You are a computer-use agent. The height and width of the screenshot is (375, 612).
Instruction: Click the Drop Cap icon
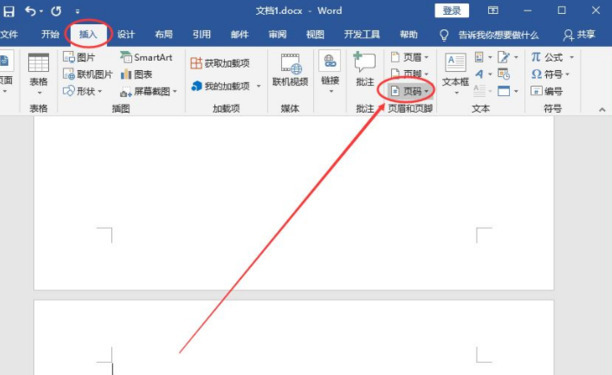coord(482,91)
